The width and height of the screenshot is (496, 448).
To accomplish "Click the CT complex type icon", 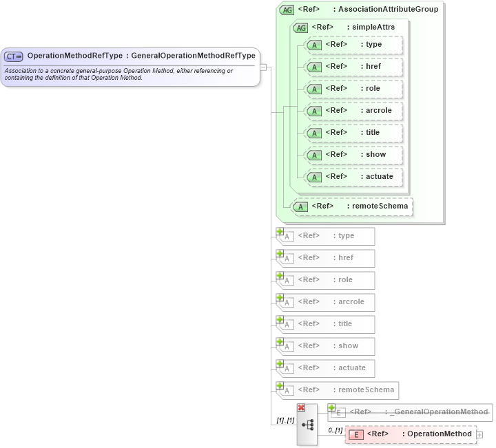I will pos(13,56).
